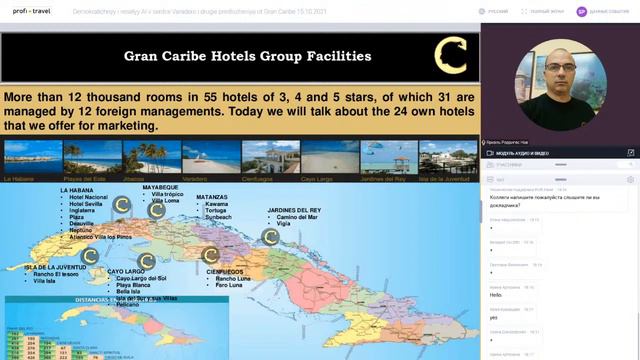The height and width of the screenshot is (360, 640).
Task: Click the map marker beside La Habana list
Action: 122,205
